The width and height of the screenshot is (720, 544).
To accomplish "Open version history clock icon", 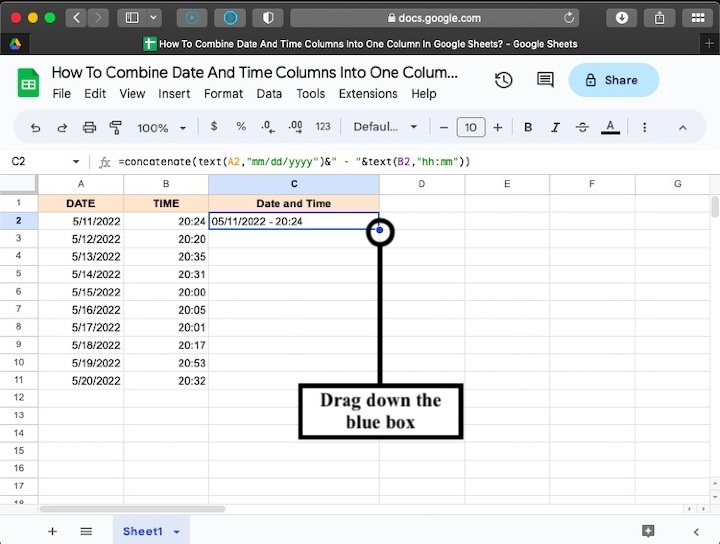I will tap(504, 80).
